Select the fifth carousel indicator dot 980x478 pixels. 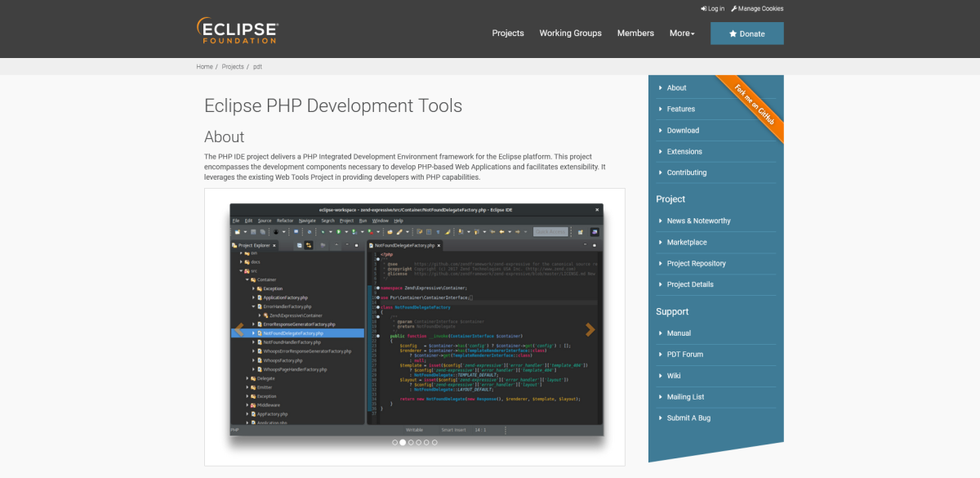pos(426,442)
